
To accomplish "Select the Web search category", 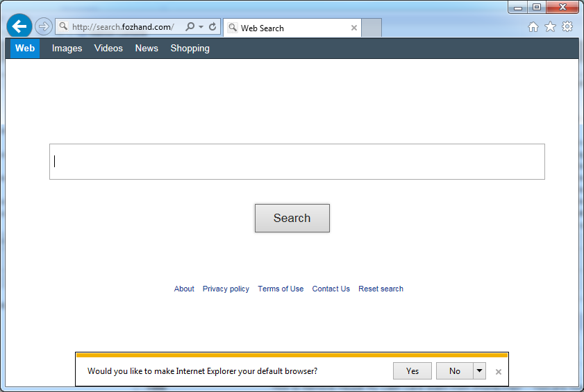I will (25, 49).
